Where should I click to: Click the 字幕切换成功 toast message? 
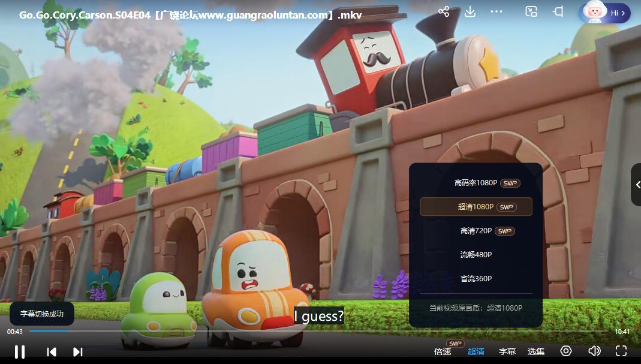coord(42,314)
